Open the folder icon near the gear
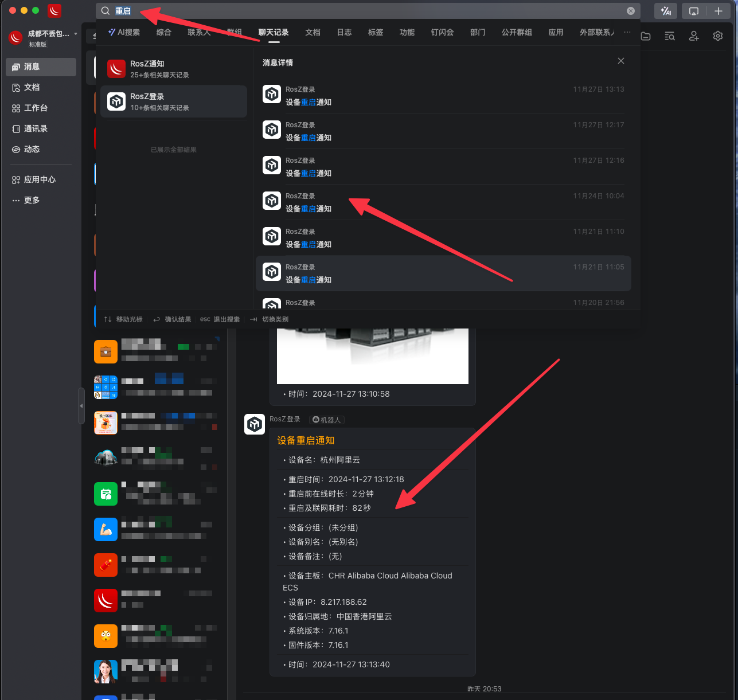The image size is (738, 700). point(645,36)
